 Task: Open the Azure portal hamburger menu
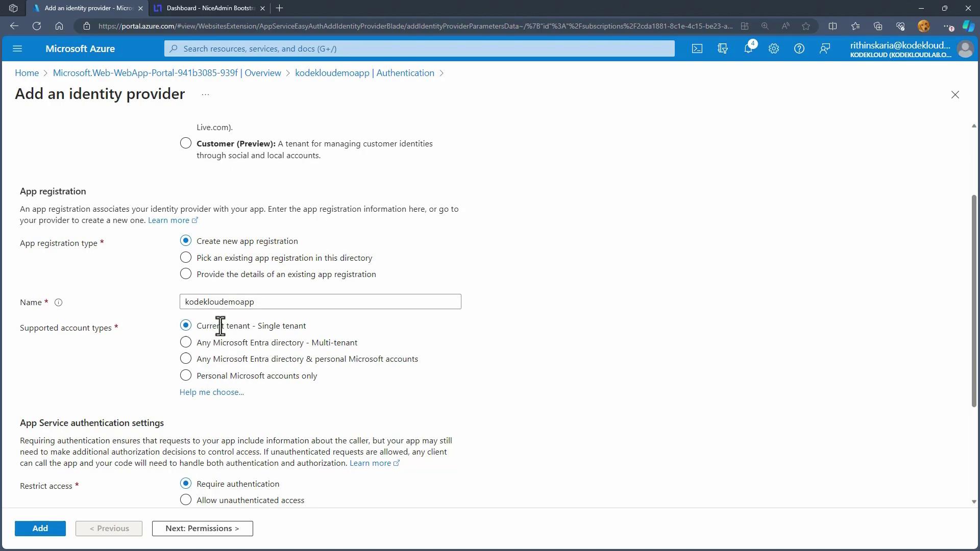17,48
